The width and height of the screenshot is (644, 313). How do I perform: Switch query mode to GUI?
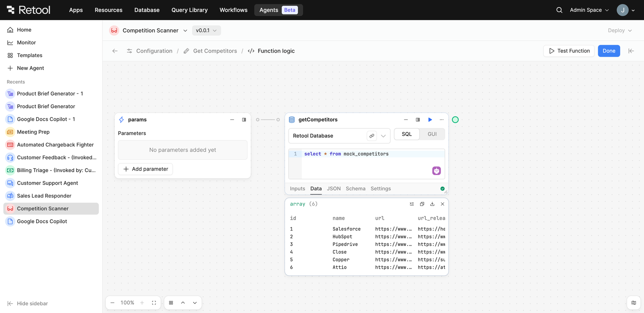click(x=432, y=134)
